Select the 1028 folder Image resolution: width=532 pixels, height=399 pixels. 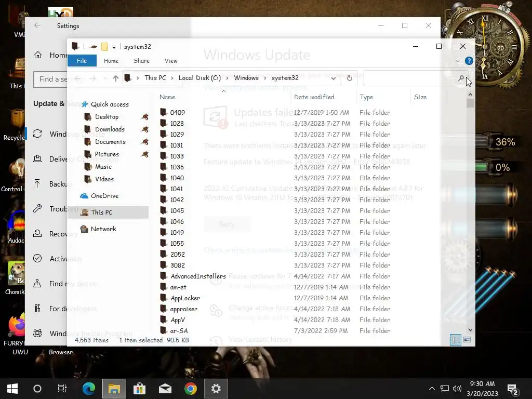[177, 124]
